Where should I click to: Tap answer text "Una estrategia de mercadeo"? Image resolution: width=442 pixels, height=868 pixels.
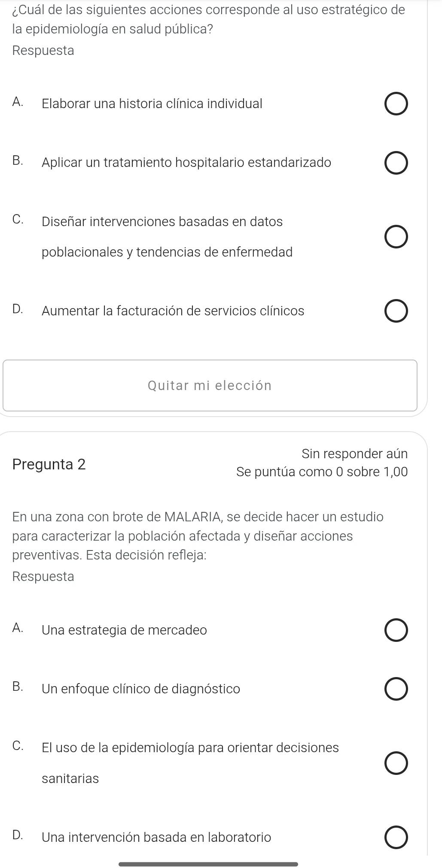pyautogui.click(x=125, y=630)
